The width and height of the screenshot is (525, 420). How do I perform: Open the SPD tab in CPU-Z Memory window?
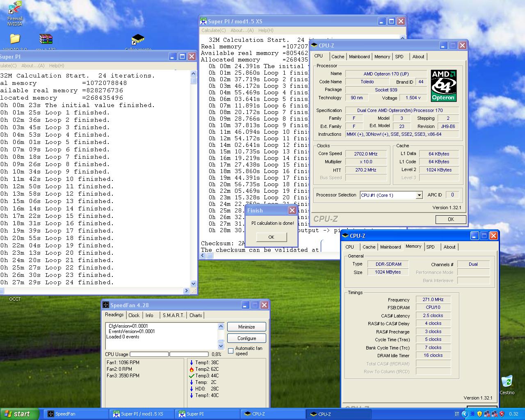430,247
